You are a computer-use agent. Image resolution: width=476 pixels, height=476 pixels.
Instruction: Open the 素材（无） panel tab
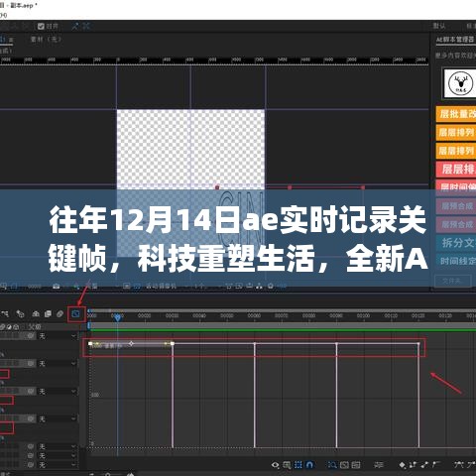[x=46, y=40]
